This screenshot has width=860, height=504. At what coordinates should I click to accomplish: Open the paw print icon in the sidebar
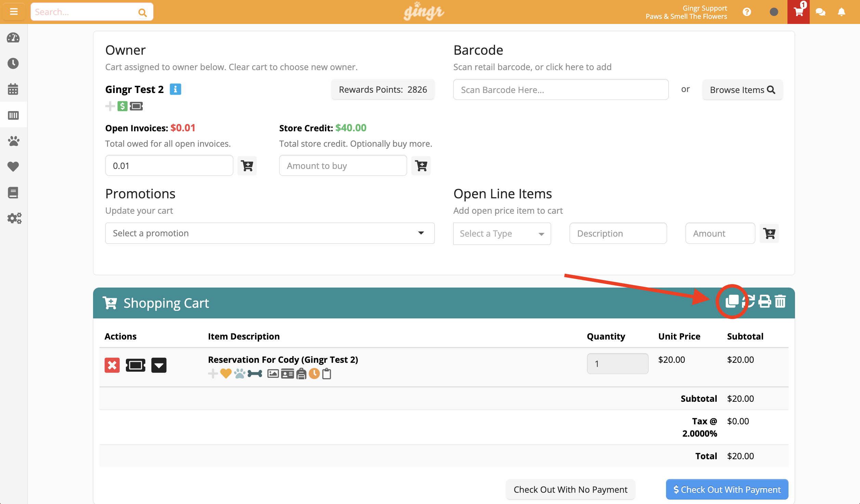click(x=13, y=141)
